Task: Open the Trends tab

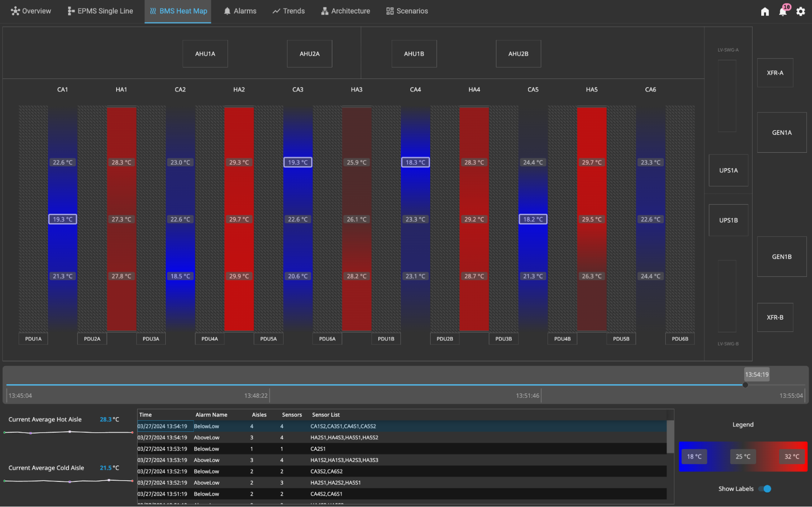Action: tap(289, 11)
